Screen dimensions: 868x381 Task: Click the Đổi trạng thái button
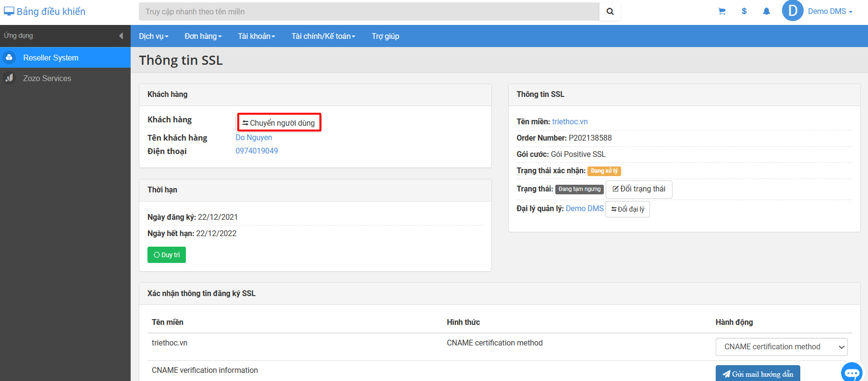pyautogui.click(x=639, y=189)
